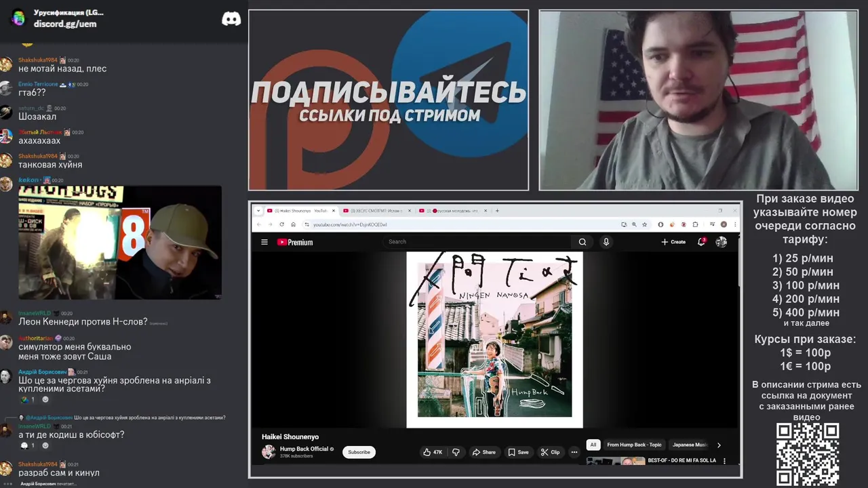Click the Discord logo in the chat header
Screen dimensions: 868x488
point(231,19)
